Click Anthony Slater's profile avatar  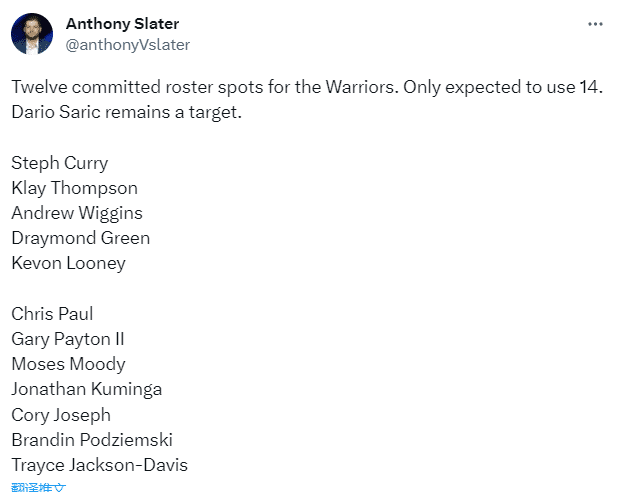pos(32,34)
